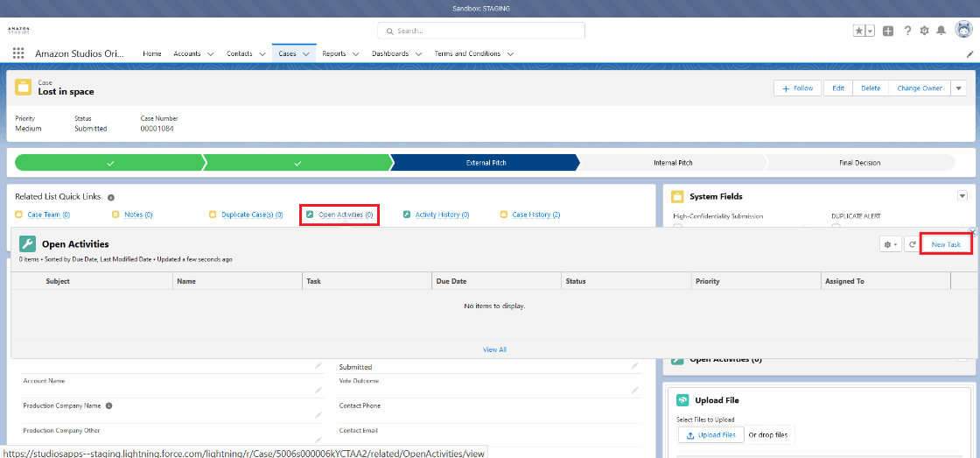Expand the Cases tab chevron

tap(306, 53)
